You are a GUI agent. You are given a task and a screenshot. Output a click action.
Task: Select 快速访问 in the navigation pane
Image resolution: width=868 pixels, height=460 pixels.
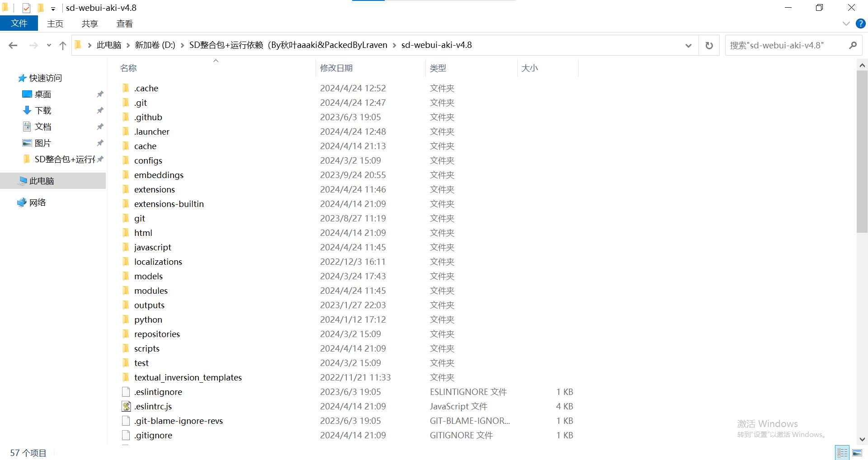45,78
